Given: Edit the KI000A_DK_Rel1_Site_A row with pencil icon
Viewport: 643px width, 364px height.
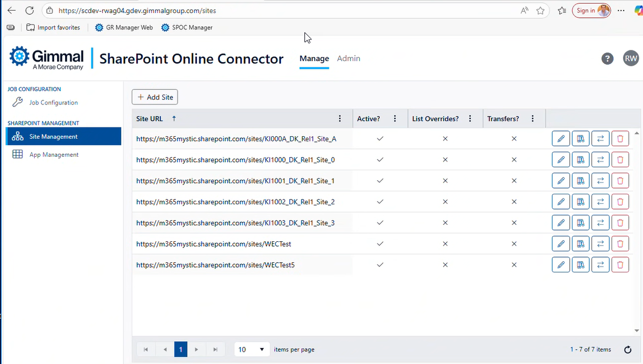Looking at the screenshot, I should [561, 139].
